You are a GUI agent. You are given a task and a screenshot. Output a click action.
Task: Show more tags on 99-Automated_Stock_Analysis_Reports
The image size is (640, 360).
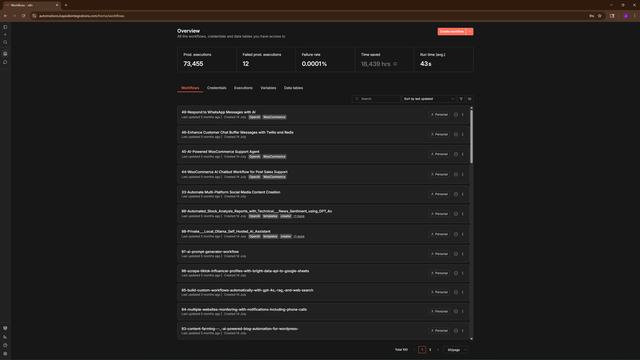pos(299,216)
